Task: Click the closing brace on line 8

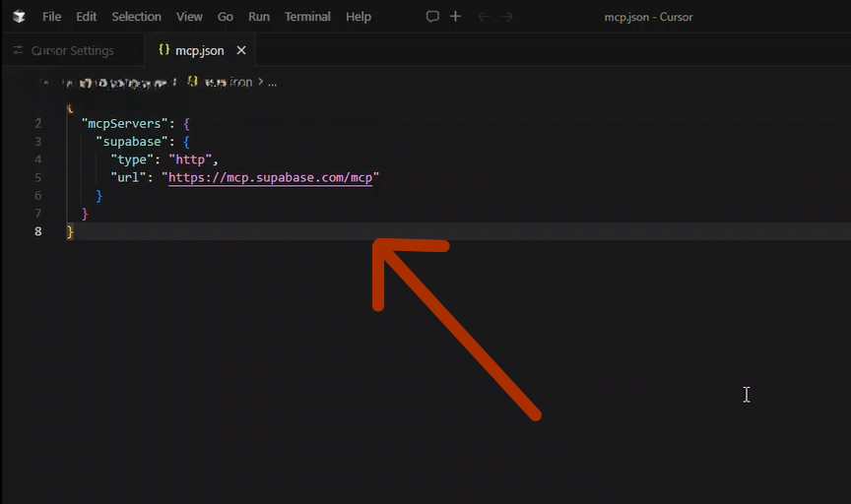Action: 70,231
